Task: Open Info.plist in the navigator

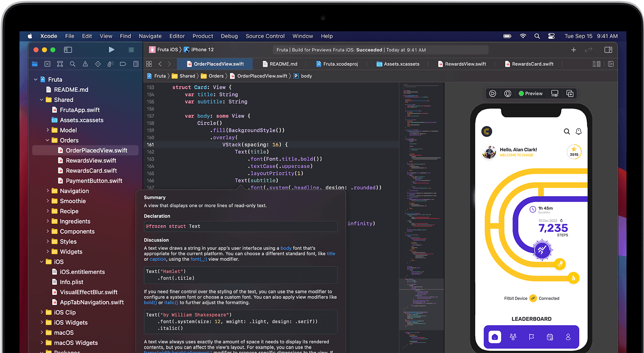Action: pos(71,282)
